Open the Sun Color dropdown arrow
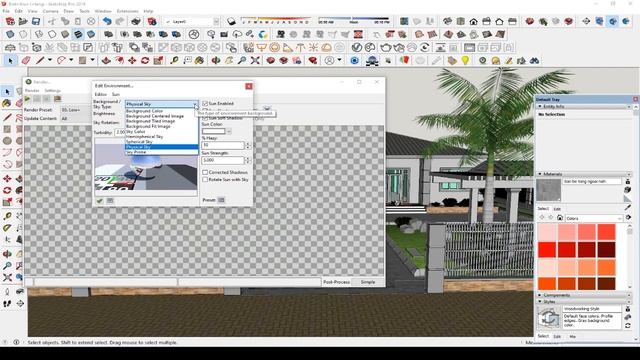640x360 pixels. pos(229,131)
